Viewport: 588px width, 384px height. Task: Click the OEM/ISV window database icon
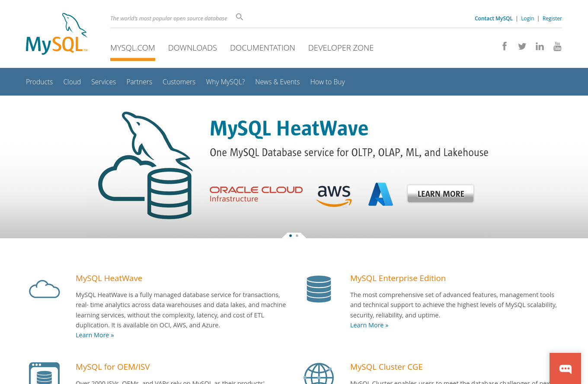tap(44, 373)
